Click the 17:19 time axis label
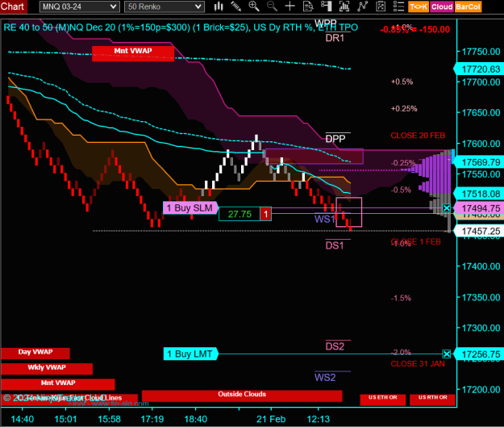Image resolution: width=504 pixels, height=427 pixels. tap(152, 419)
